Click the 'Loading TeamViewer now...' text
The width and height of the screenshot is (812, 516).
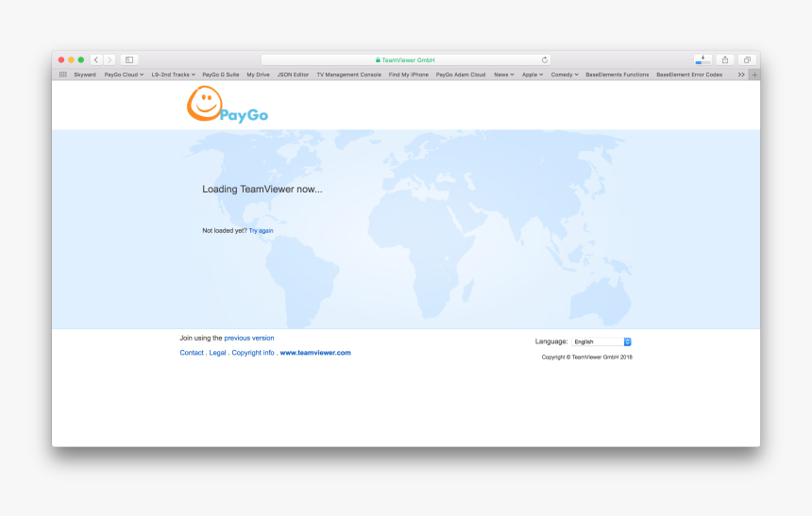coord(262,189)
